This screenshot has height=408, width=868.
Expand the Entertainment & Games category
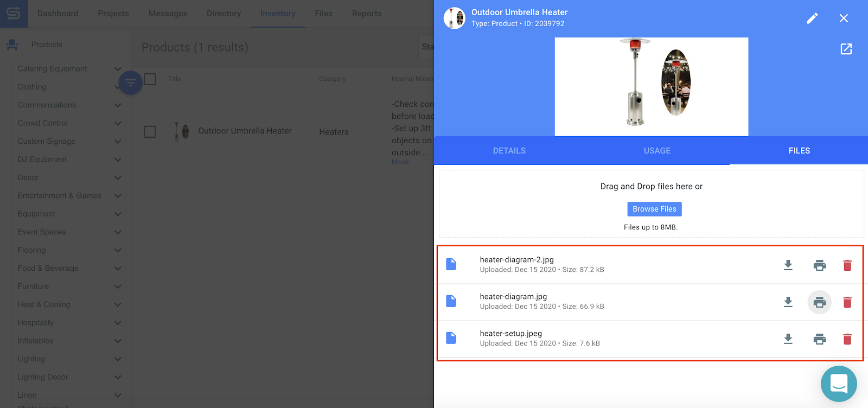pos(118,196)
